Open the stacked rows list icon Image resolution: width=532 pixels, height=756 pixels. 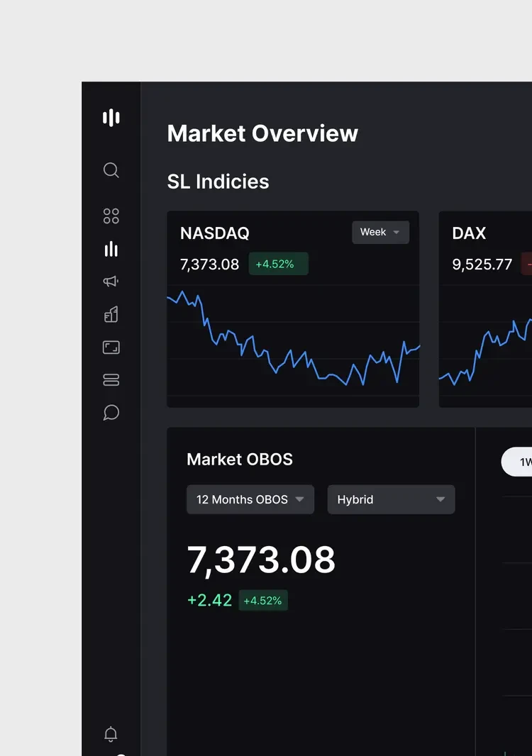click(x=111, y=380)
